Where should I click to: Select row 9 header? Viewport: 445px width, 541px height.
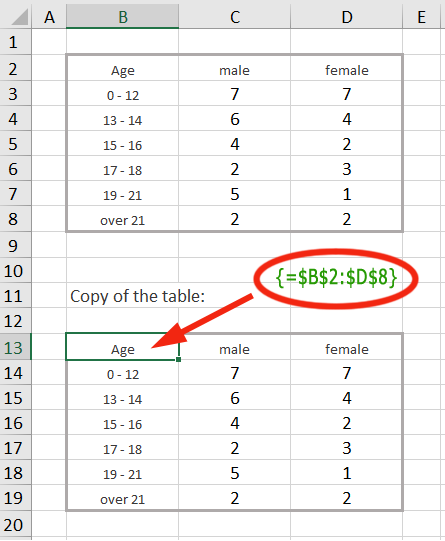pos(16,245)
